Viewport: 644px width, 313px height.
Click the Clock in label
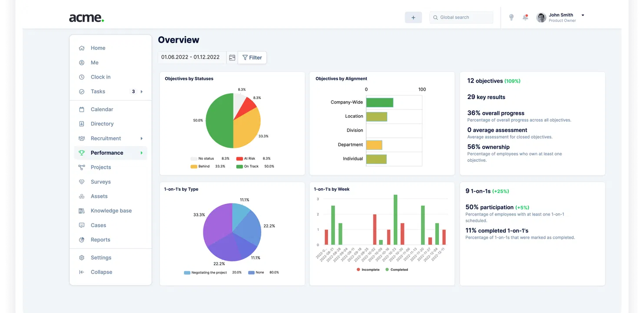(x=100, y=77)
